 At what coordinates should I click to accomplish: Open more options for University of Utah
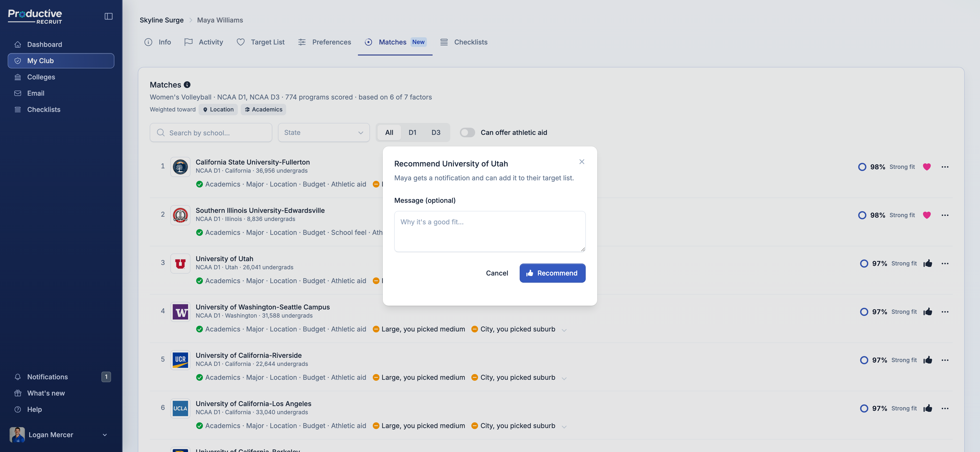tap(945, 264)
